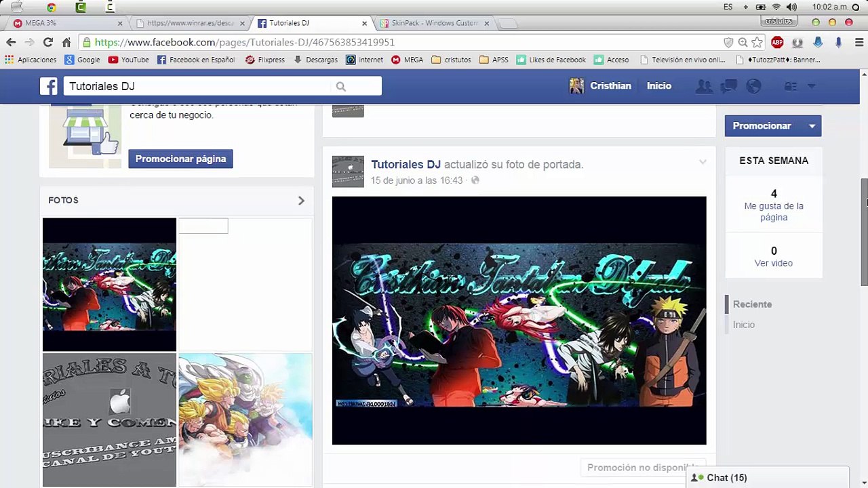Click the public globe icon beside post date

475,180
